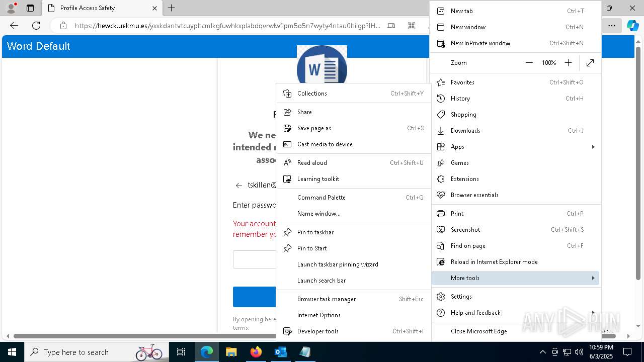Expand the Apps submenu arrow
Viewport: 644px width, 362px height.
tap(593, 147)
